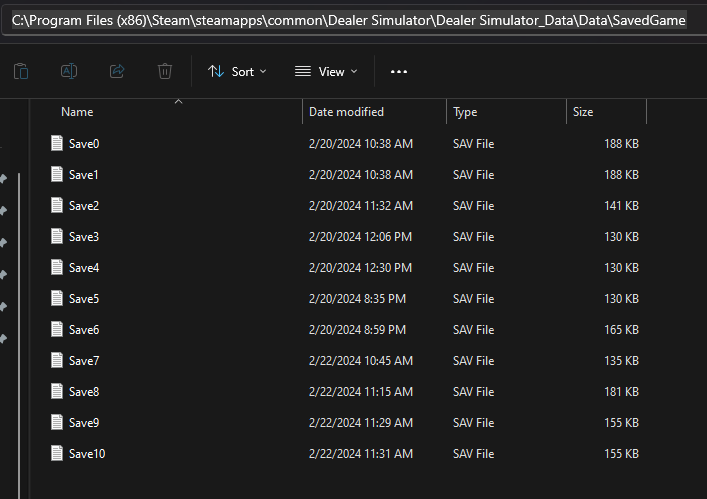Click the file icon beside Save10
Image resolution: width=707 pixels, height=499 pixels.
click(x=57, y=454)
